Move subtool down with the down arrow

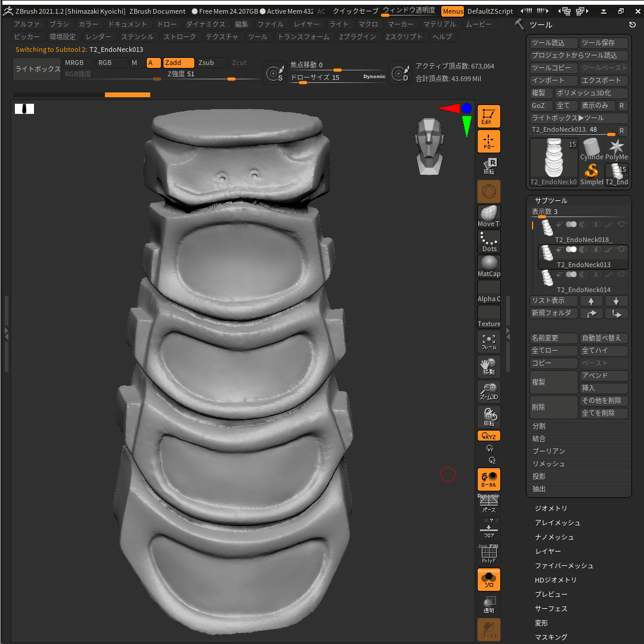[615, 301]
